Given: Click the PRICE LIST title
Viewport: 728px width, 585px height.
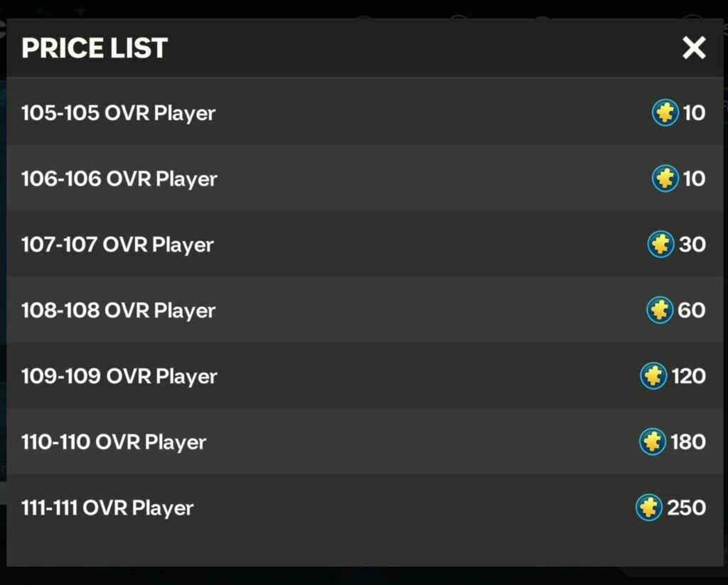Looking at the screenshot, I should (95, 48).
